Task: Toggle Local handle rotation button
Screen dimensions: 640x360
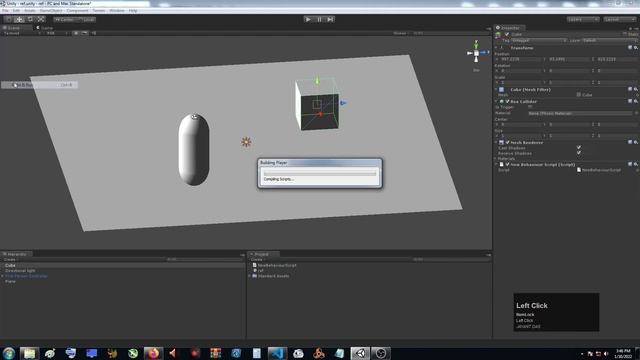Action: [86, 19]
